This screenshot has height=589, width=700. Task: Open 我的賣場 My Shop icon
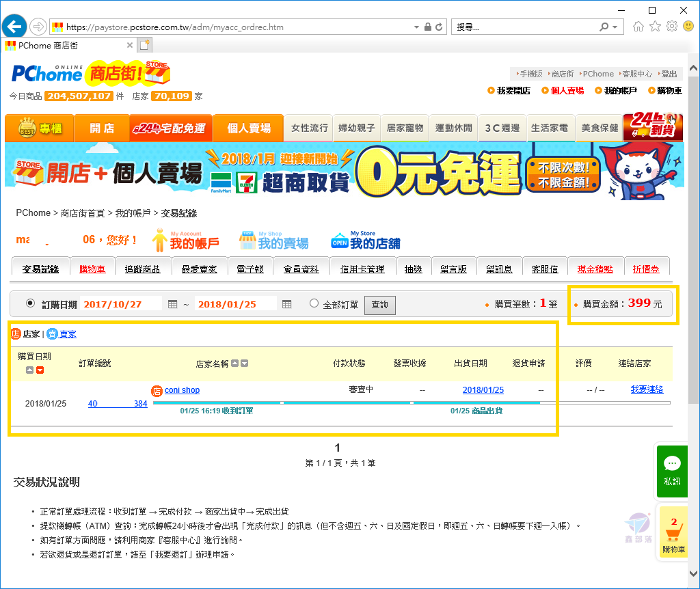(x=273, y=241)
